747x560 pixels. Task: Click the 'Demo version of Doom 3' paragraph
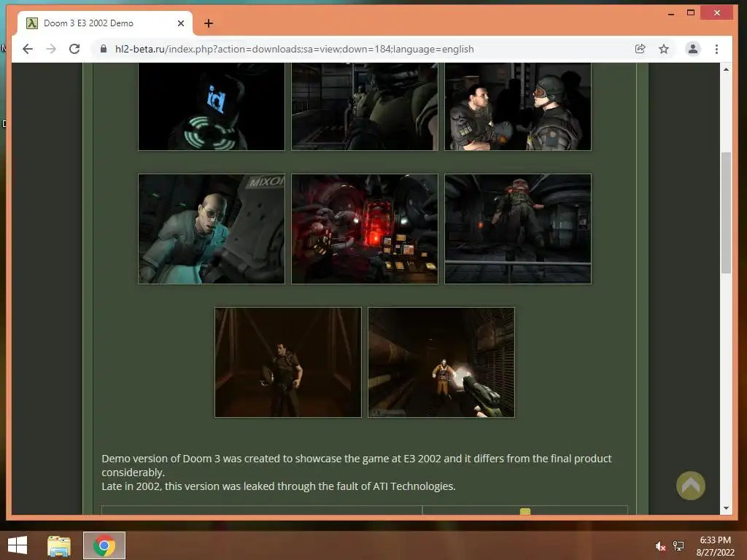pos(356,465)
